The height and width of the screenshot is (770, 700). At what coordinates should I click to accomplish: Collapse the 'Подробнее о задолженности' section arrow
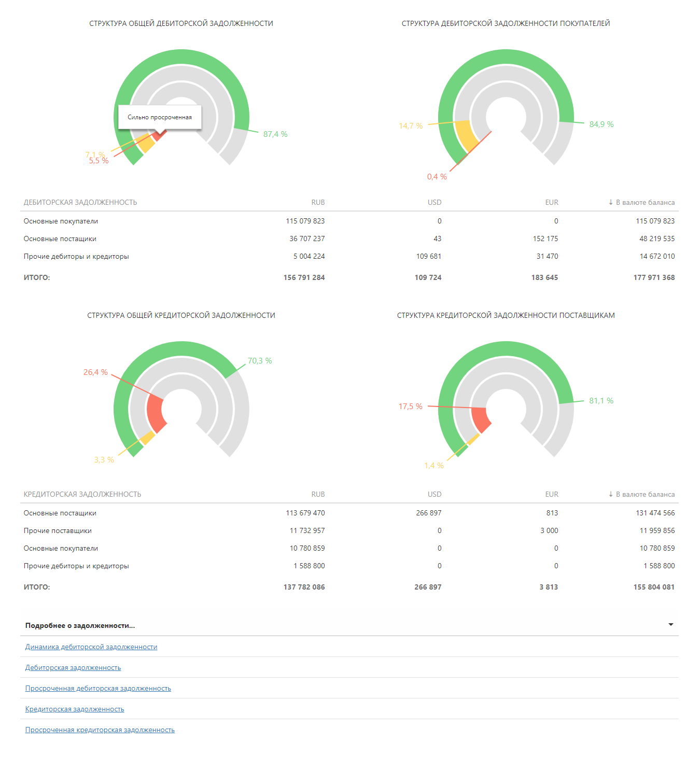click(670, 625)
